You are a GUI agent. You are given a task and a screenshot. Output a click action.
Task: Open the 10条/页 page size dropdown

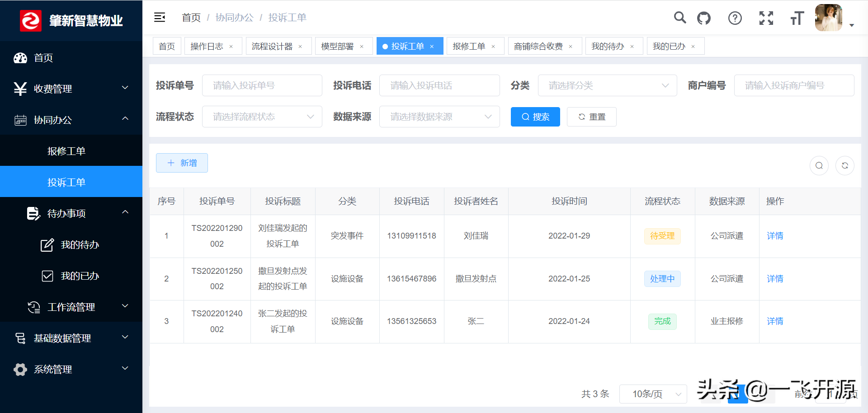tap(653, 394)
